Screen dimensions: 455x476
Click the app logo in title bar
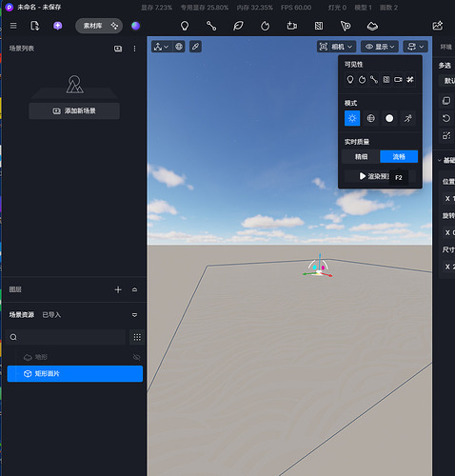click(x=10, y=7)
